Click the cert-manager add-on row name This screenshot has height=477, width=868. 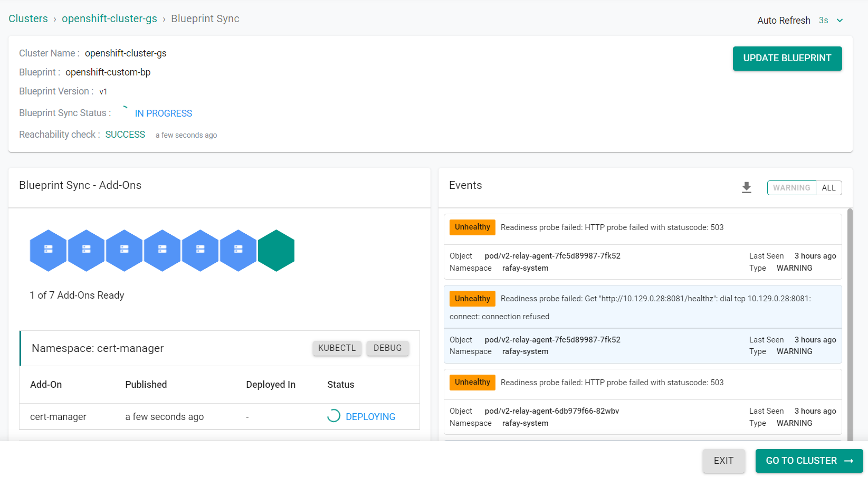click(x=58, y=417)
